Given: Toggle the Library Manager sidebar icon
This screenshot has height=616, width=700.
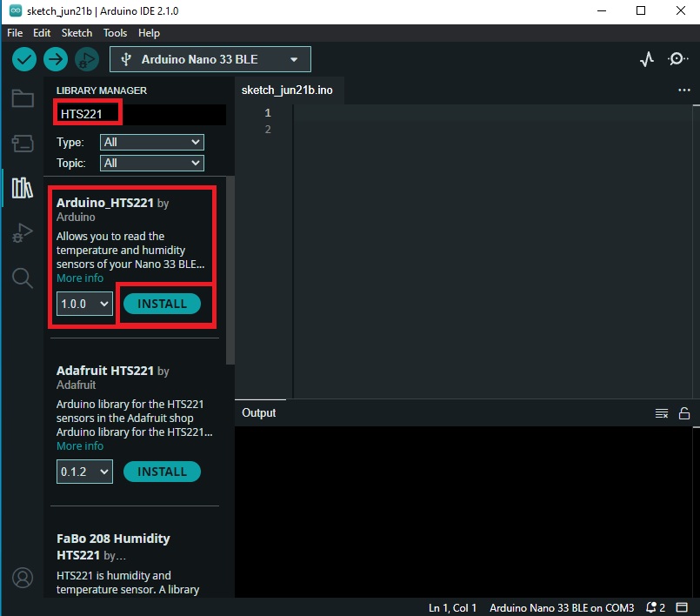Looking at the screenshot, I should point(23,188).
